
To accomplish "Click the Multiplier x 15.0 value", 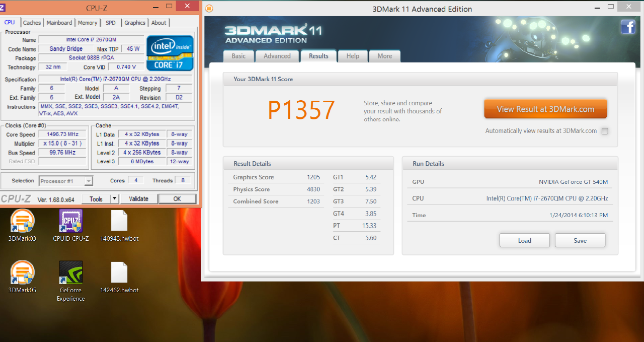I will coord(63,144).
